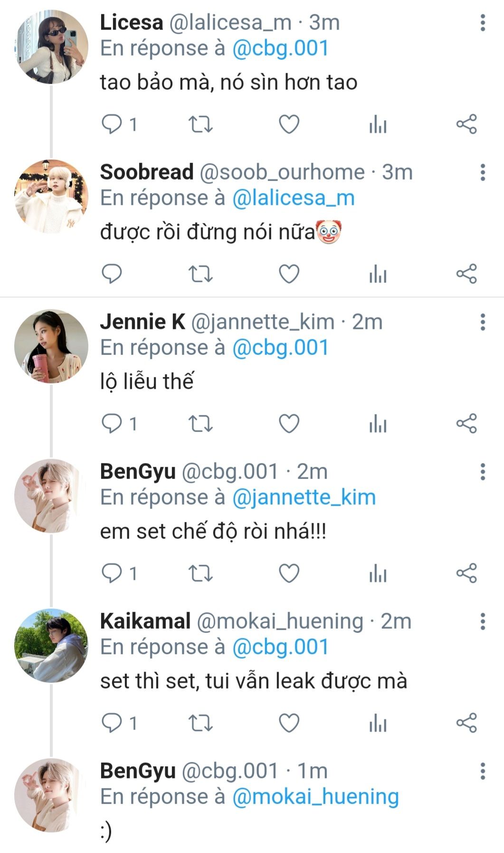Like Jennie K's "lộ liễu thế" tweet
Screen dimensions: 504x853
[x=289, y=423]
